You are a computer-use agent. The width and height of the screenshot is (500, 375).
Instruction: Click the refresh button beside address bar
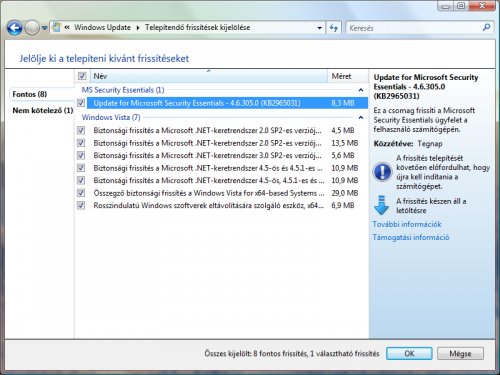(x=334, y=28)
